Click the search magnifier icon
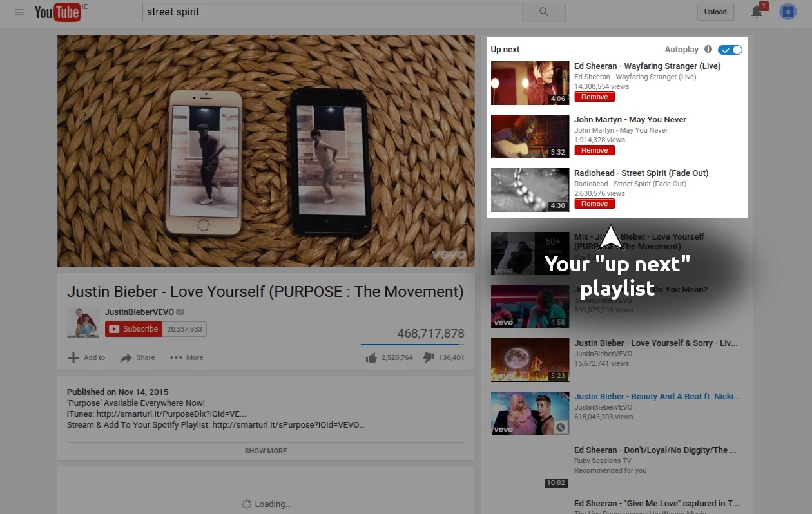The width and height of the screenshot is (812, 514). 543,12
